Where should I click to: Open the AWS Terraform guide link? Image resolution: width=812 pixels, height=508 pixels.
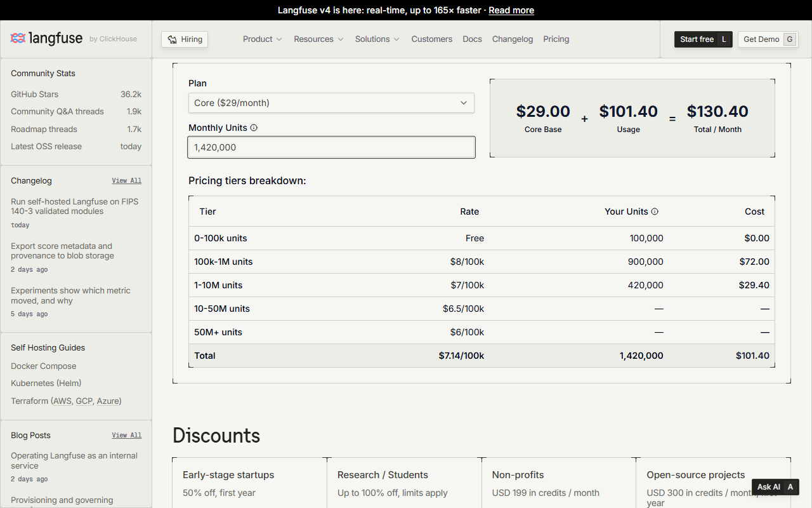coord(62,401)
